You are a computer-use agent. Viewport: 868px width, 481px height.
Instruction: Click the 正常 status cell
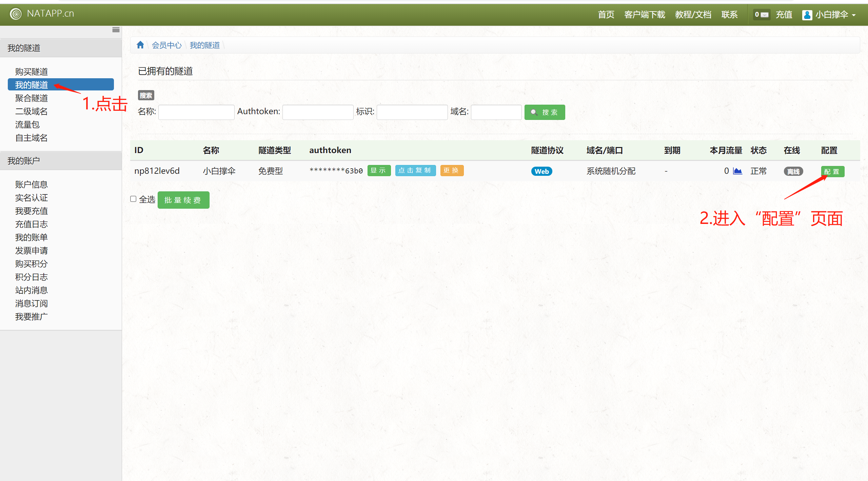[x=758, y=171]
